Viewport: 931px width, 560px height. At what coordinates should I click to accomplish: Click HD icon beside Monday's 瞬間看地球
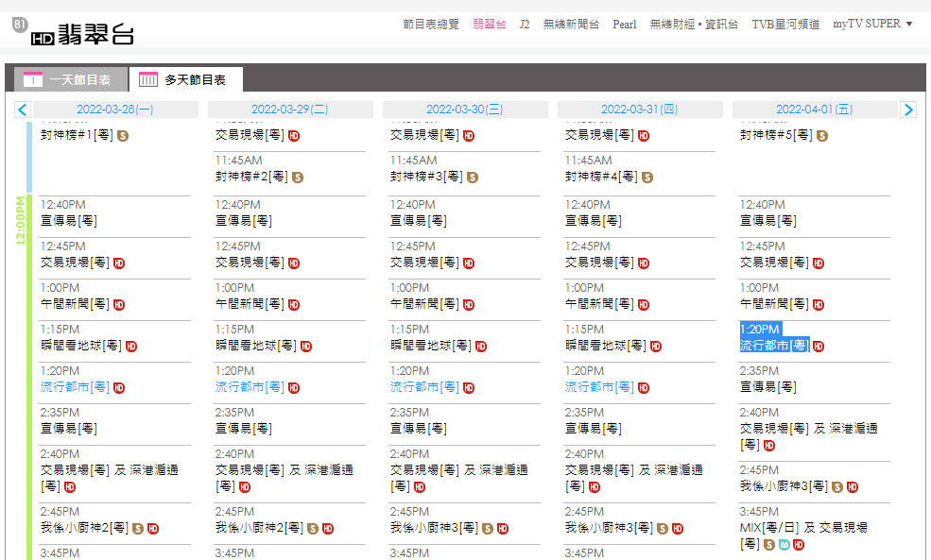tap(131, 347)
